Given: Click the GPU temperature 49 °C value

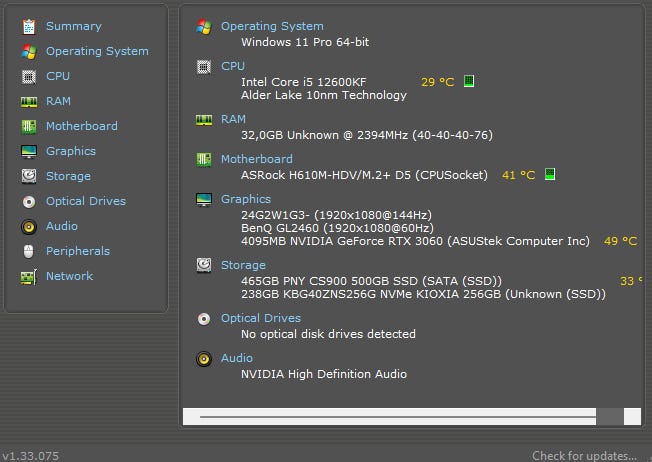Looking at the screenshot, I should click(x=620, y=241).
